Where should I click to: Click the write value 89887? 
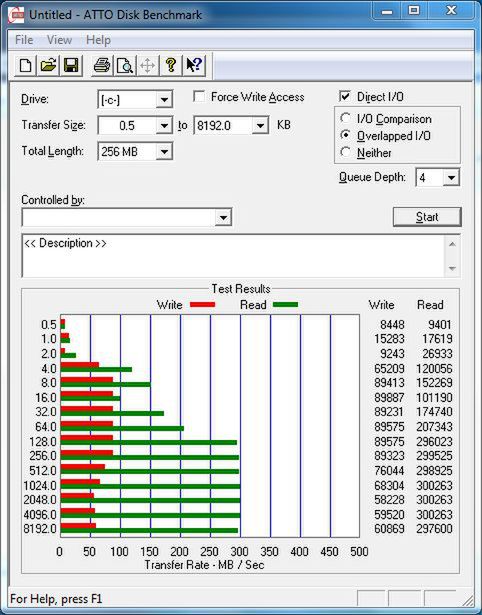pos(389,397)
